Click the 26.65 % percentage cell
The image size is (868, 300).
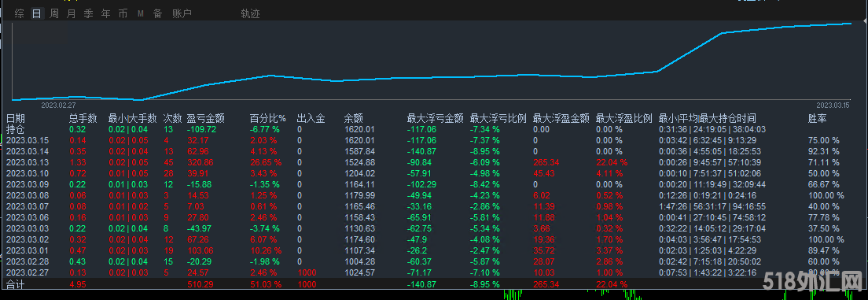tap(265, 162)
